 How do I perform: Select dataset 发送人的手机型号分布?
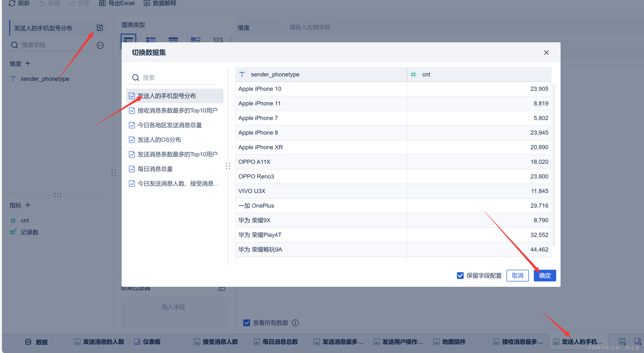(174, 96)
